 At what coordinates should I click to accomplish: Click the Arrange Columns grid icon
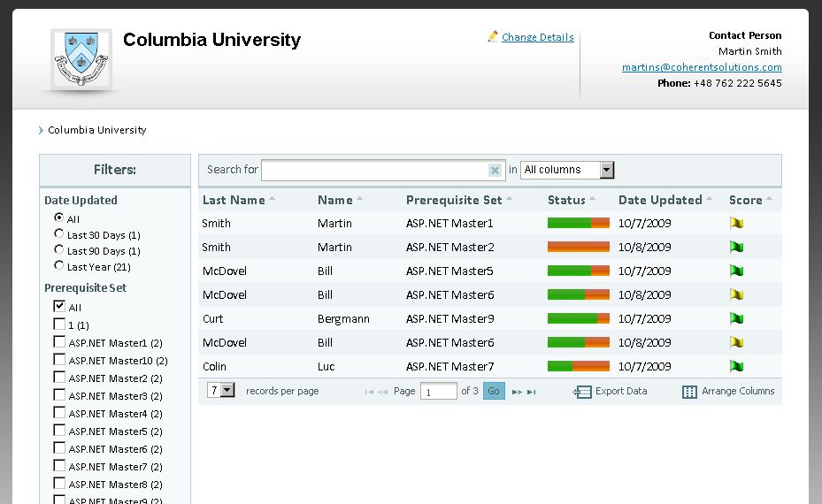point(689,392)
